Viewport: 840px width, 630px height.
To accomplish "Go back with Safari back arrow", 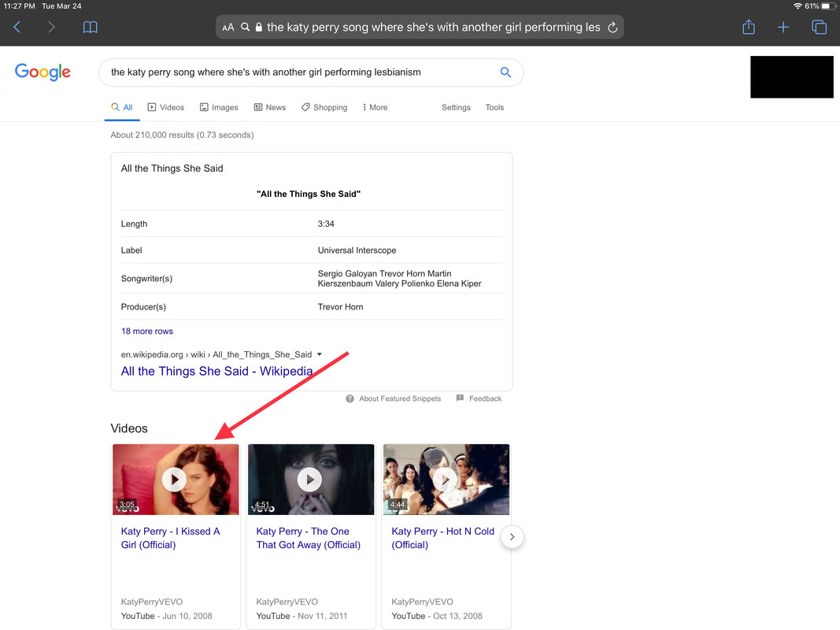I will coord(17,27).
